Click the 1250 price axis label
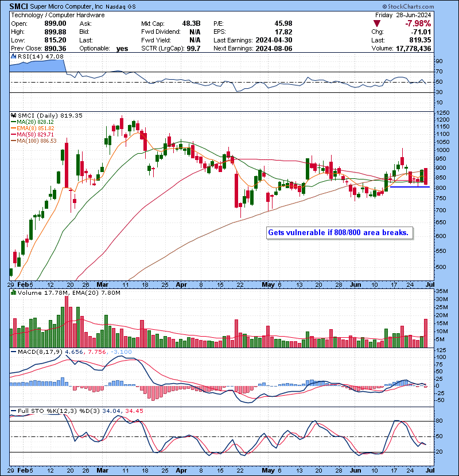Image resolution: width=459 pixels, height=476 pixels. (442, 113)
